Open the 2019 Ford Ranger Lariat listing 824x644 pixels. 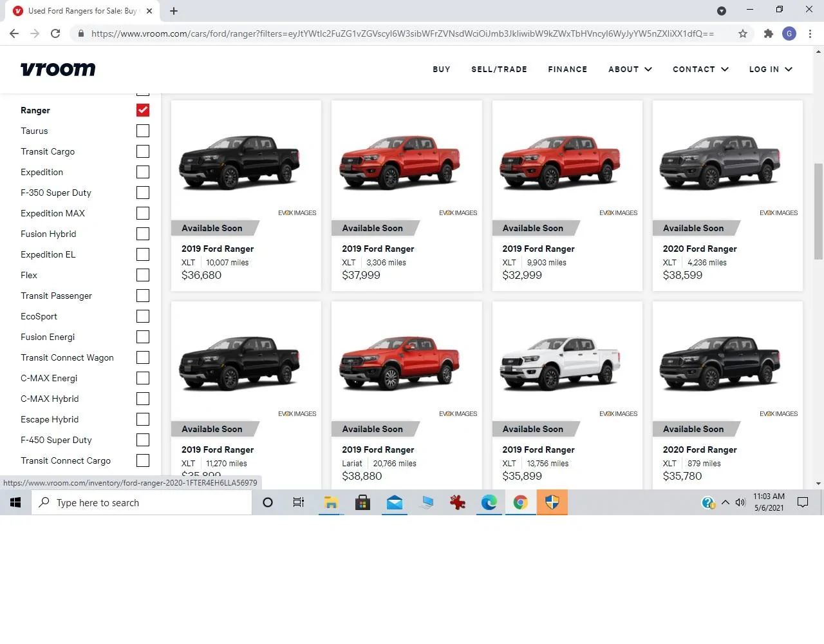pyautogui.click(x=407, y=395)
